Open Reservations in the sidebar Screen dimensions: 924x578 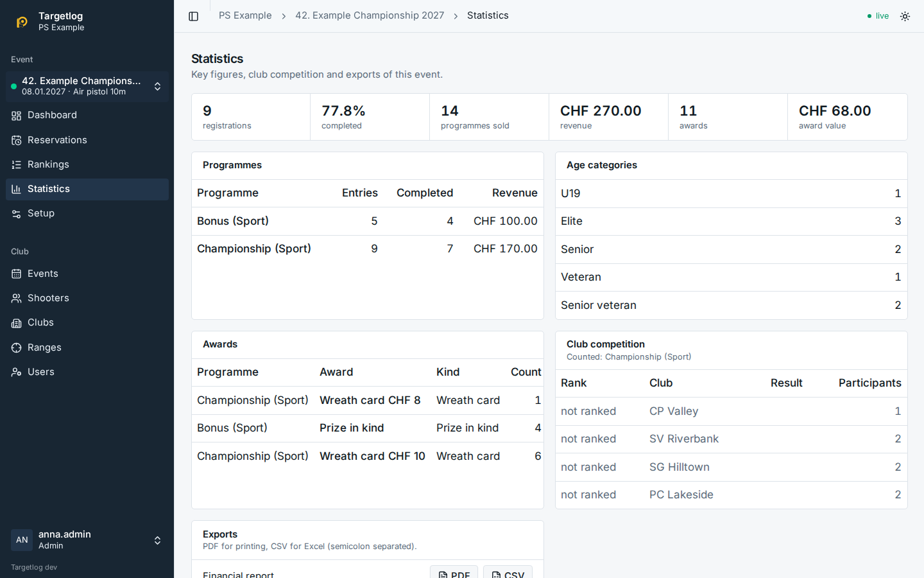click(87, 140)
